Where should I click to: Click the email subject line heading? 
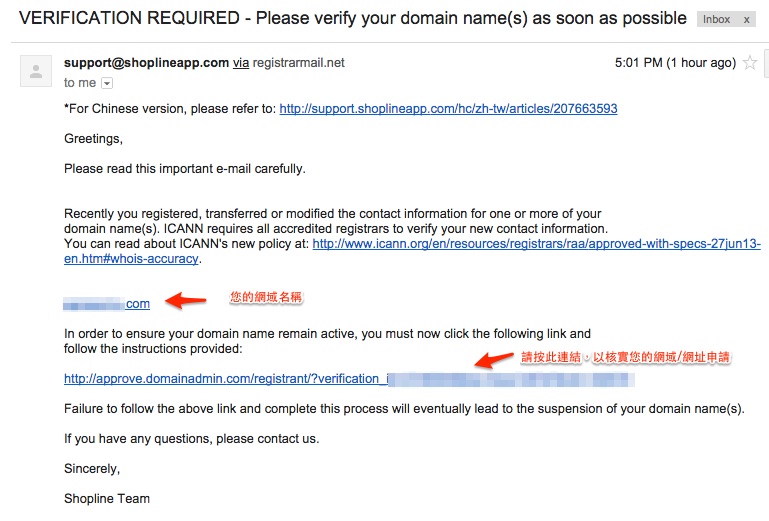click(x=353, y=18)
